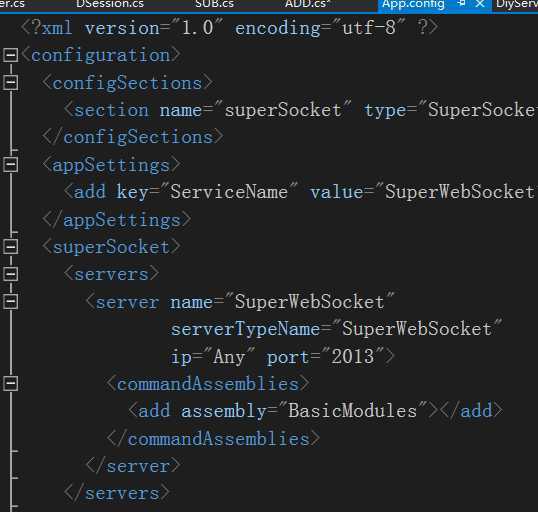
Task: Click the xml version declaration line
Action: coord(230,27)
